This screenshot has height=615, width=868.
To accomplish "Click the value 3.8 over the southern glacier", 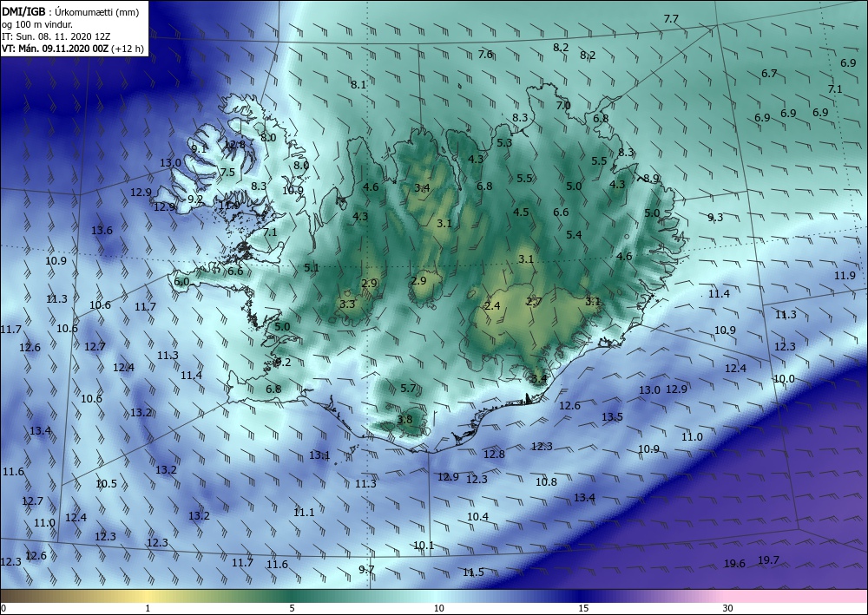I will pos(404,419).
